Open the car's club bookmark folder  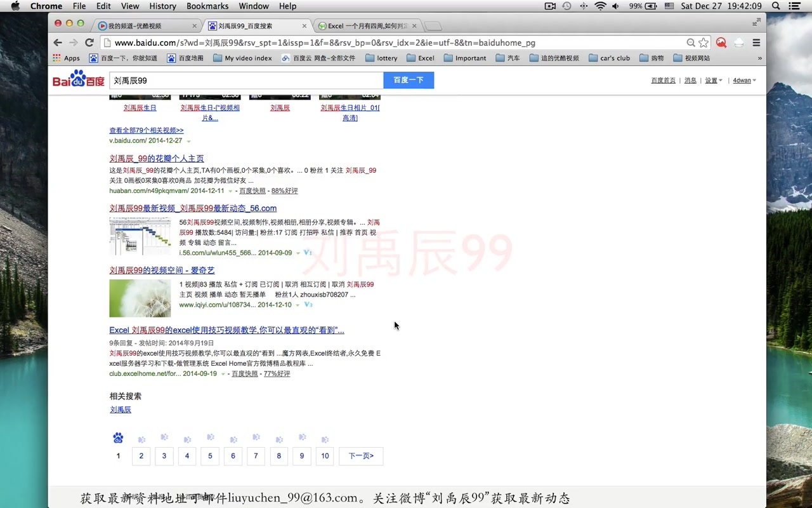[x=609, y=58]
